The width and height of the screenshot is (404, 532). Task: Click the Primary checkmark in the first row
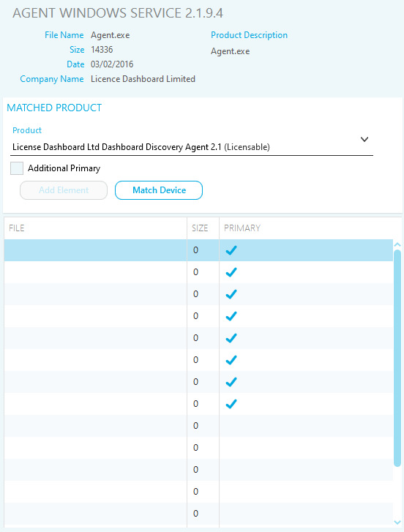(231, 250)
